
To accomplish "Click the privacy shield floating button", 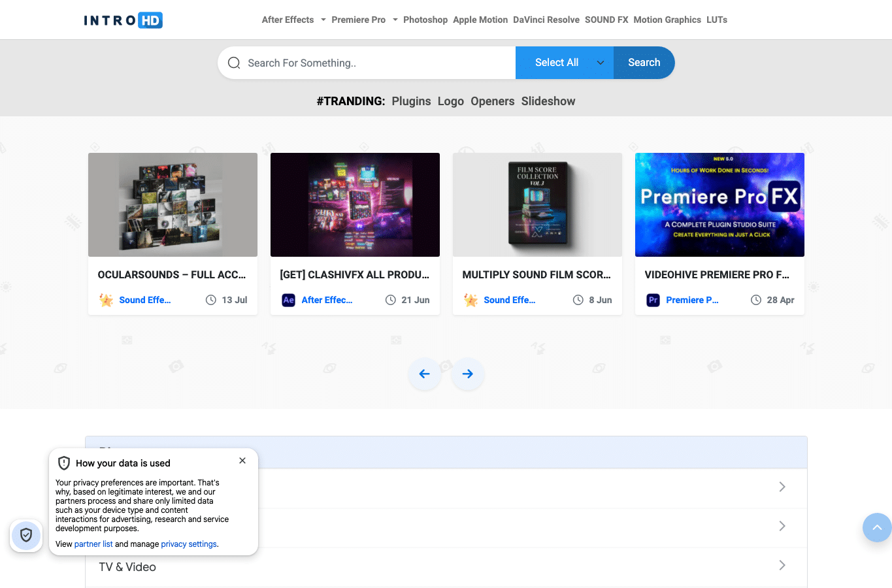I will (26, 536).
